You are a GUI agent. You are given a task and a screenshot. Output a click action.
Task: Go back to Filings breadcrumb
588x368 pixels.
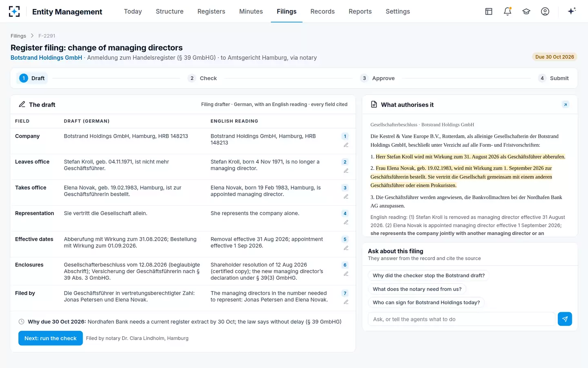(18, 36)
